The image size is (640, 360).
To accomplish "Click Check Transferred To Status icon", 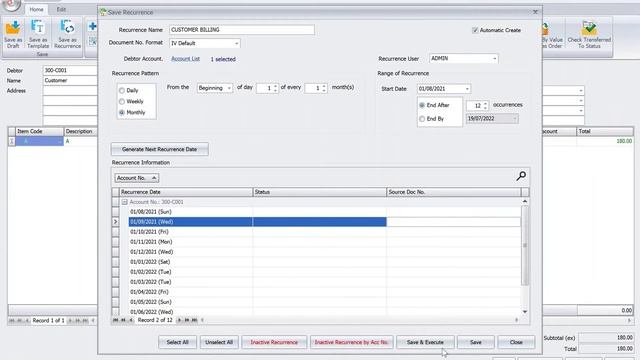I will point(589,34).
